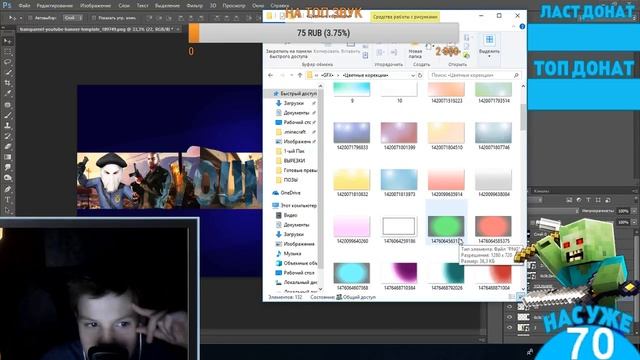This screenshot has width=640, height=360.
Task: Select the green oval image thumbnail
Action: (446, 227)
